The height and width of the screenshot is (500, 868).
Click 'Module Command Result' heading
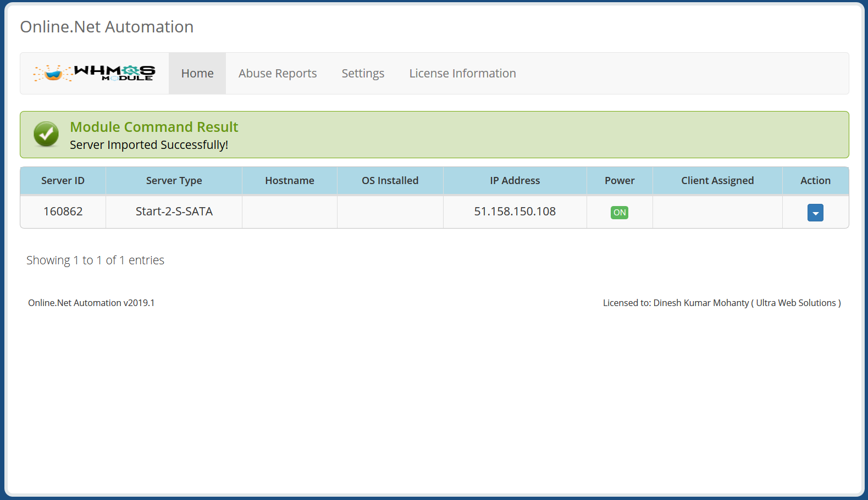click(154, 127)
